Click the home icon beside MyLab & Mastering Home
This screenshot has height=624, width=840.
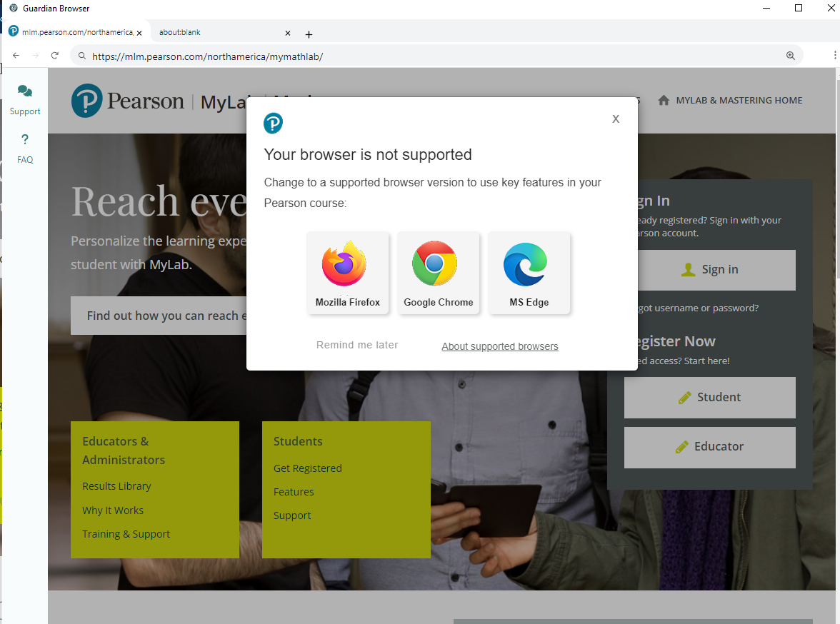pos(664,100)
